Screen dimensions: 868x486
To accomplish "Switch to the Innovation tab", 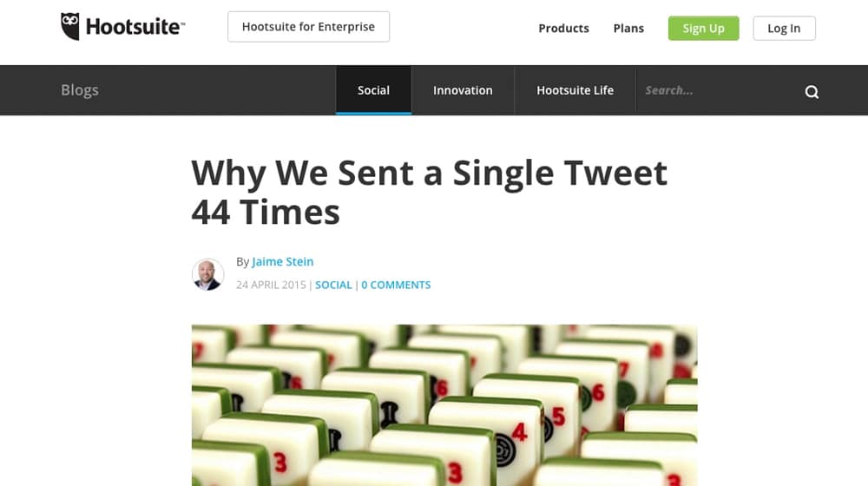I will point(463,90).
